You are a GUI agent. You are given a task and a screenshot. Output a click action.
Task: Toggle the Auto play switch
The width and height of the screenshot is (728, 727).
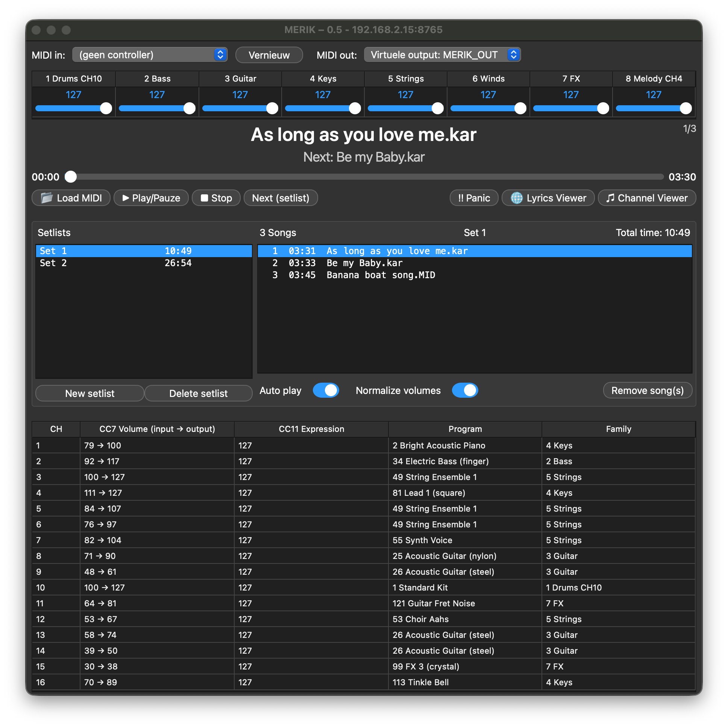(326, 390)
